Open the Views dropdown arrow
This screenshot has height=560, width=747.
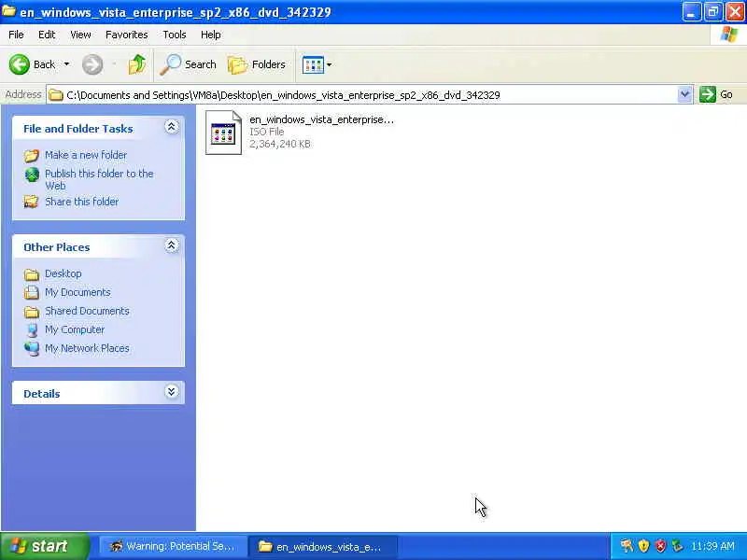click(x=329, y=64)
